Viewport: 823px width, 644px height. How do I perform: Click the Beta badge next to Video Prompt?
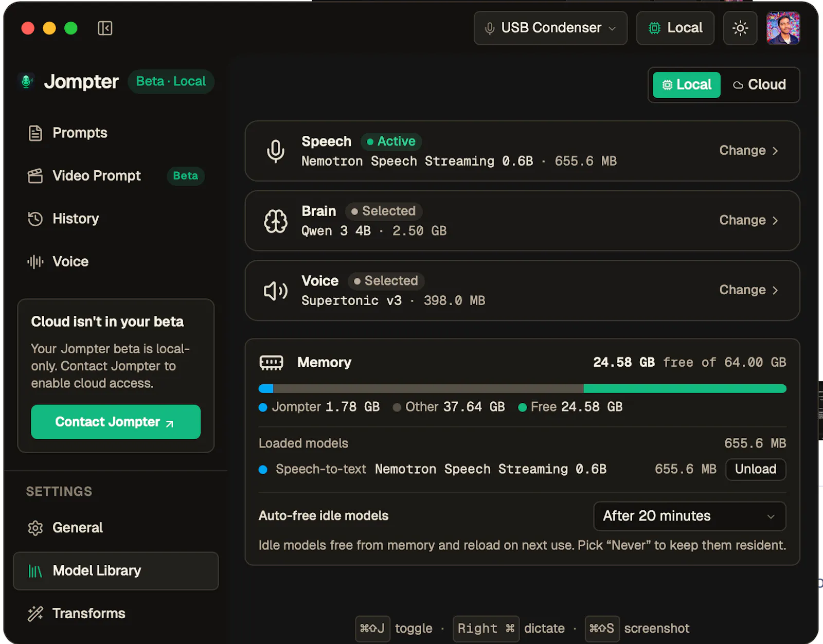point(186,176)
